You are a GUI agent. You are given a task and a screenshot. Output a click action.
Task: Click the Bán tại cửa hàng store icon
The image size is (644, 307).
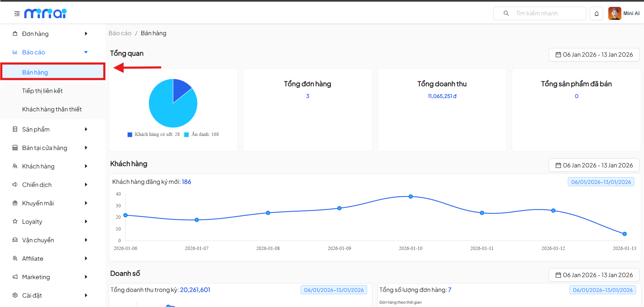(x=15, y=148)
